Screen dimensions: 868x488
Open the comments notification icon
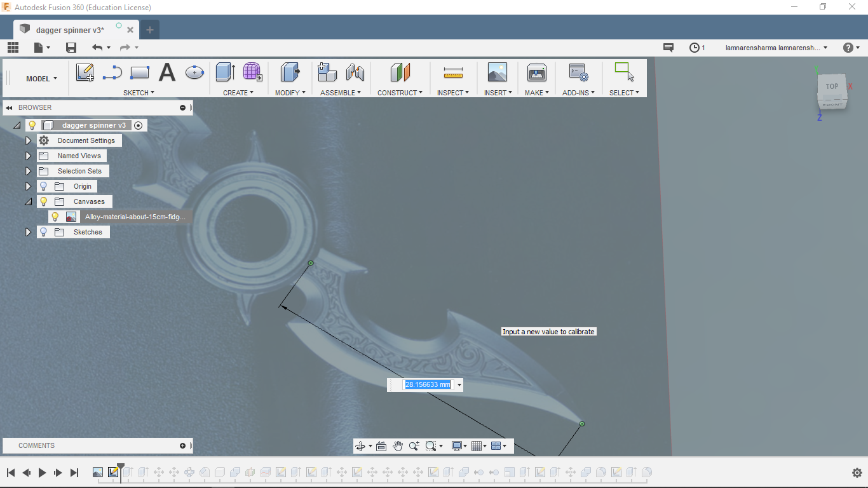coord(668,48)
